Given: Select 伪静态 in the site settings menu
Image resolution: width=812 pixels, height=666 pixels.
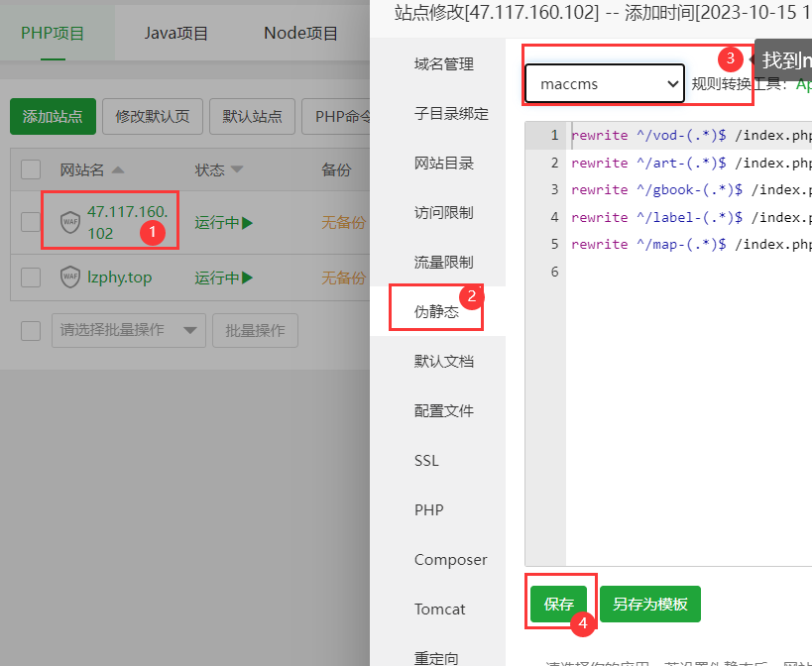Looking at the screenshot, I should click(436, 311).
